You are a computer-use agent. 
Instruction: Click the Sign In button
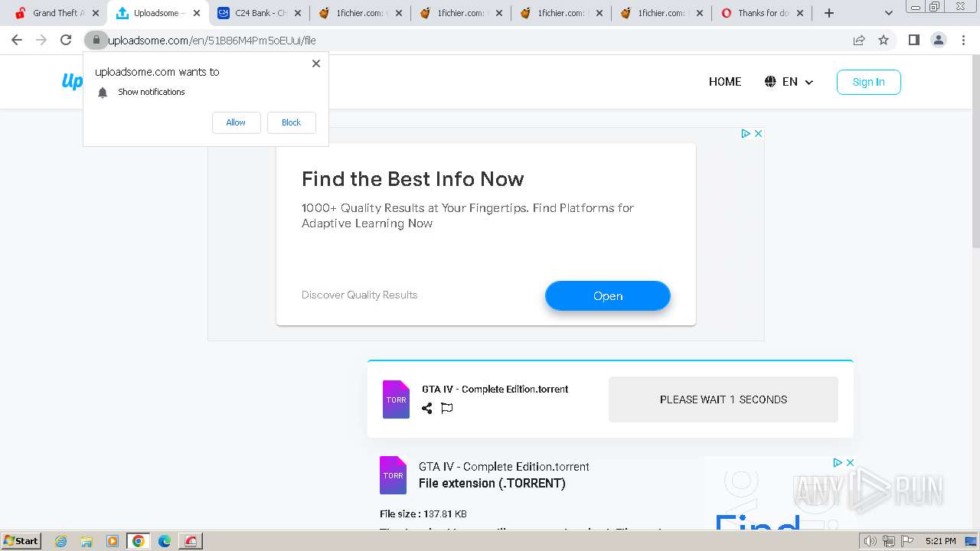click(868, 82)
